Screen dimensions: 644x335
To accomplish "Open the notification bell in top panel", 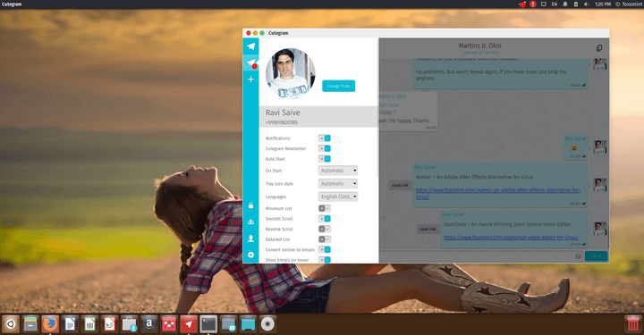I will pos(565,4).
